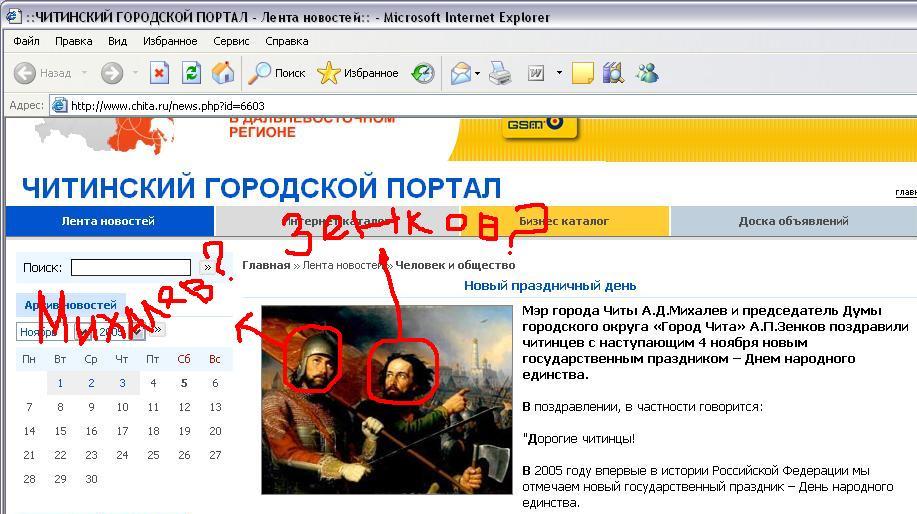Image resolution: width=917 pixels, height=514 pixels.
Task: Open the Mail button dropdown arrow
Action: pos(478,74)
